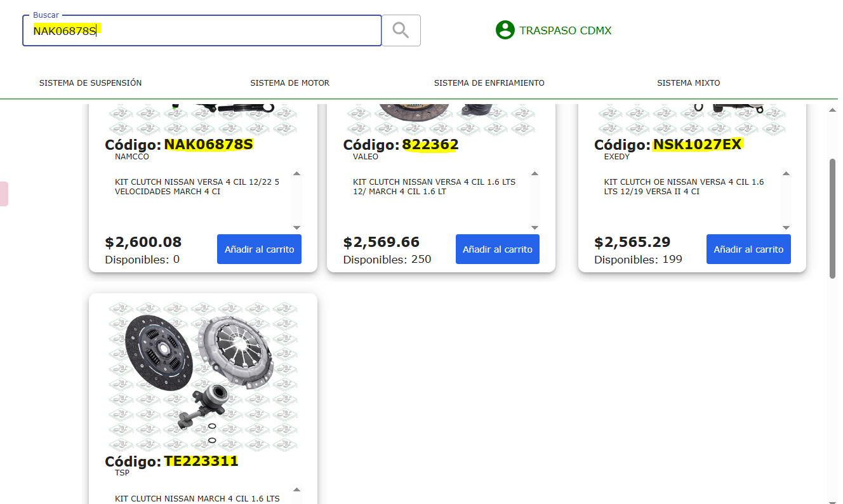This screenshot has width=843, height=504.
Task: Select SISTEMA DE ENFRIAMIENTO menu item
Action: (489, 83)
